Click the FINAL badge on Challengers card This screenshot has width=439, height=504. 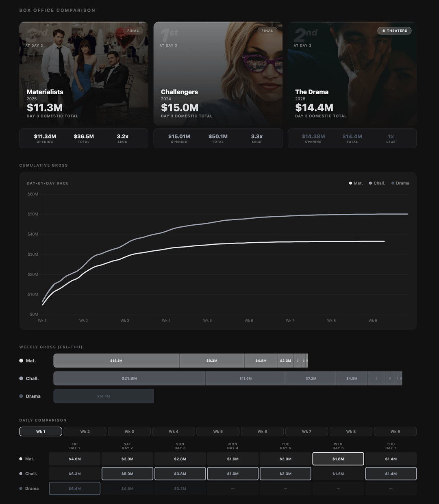(x=267, y=31)
